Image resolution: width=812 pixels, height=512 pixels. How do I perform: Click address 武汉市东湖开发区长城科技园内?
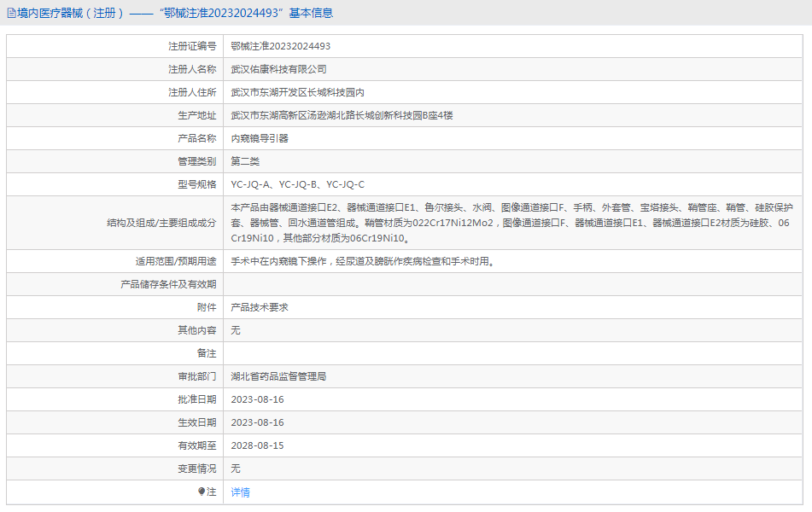(x=298, y=92)
